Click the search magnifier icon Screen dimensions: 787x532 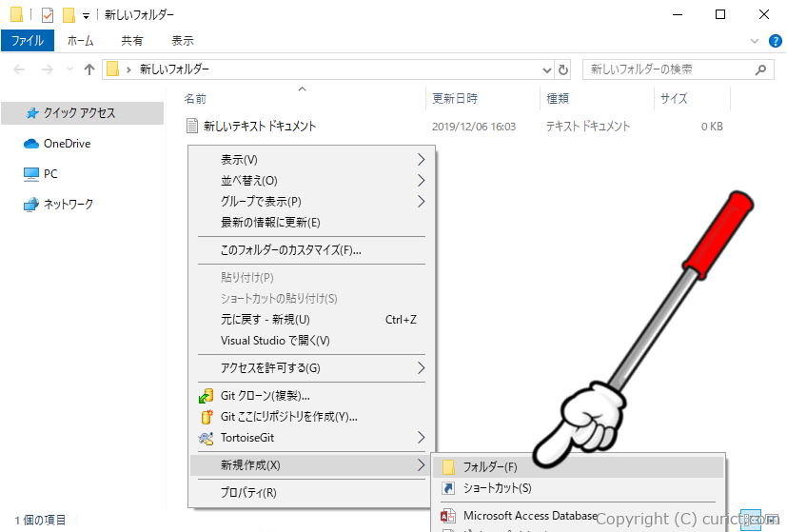tap(760, 69)
